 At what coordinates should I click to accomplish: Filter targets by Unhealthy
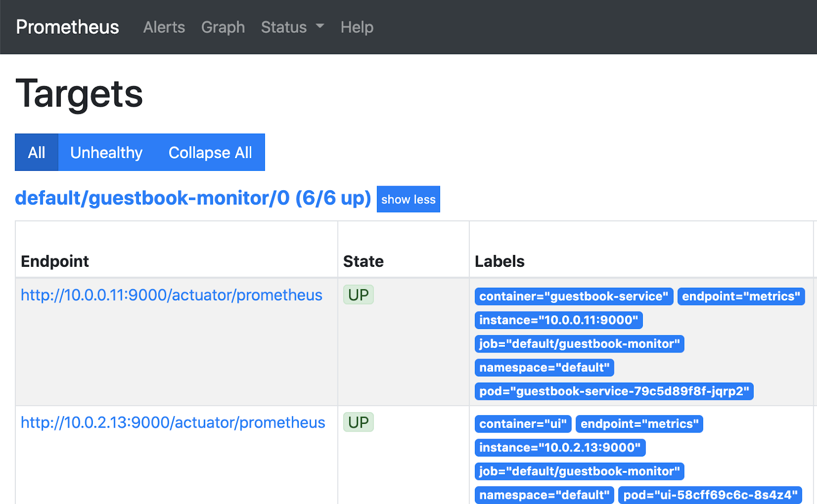tap(106, 153)
